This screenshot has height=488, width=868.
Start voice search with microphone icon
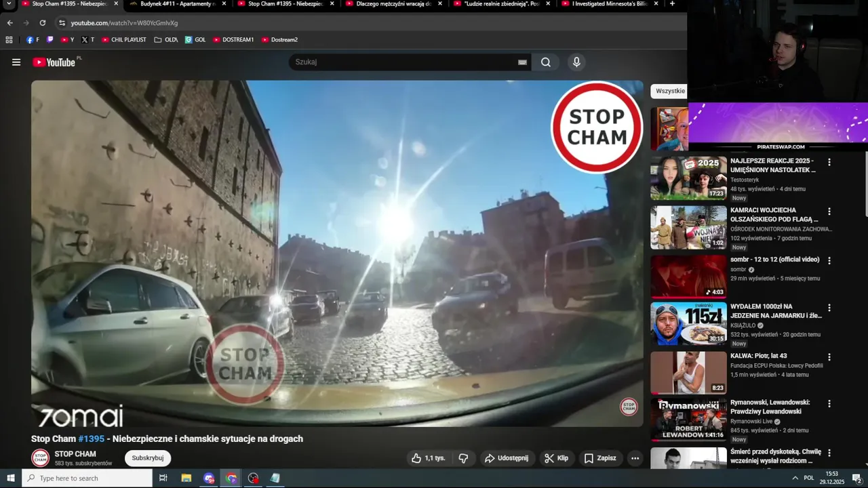576,62
